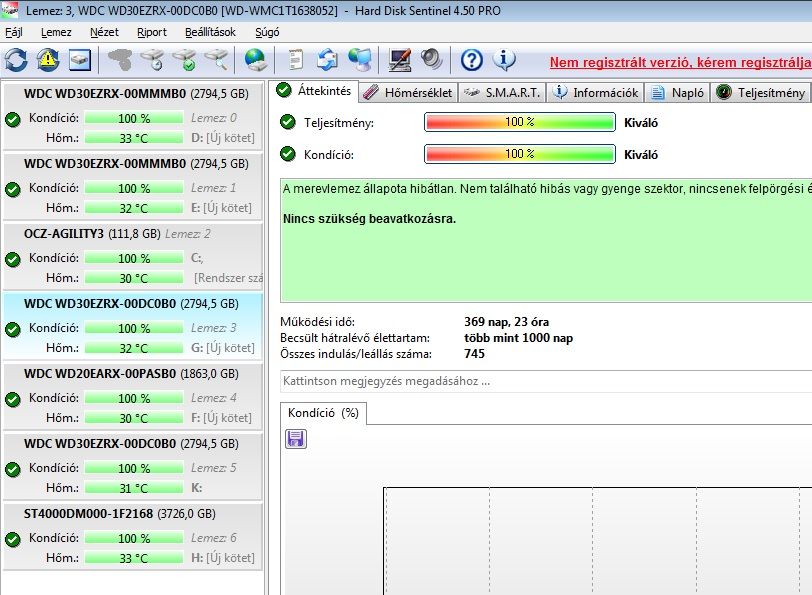The width and height of the screenshot is (812, 595).
Task: Switch to the Információk tab
Action: coord(595,93)
